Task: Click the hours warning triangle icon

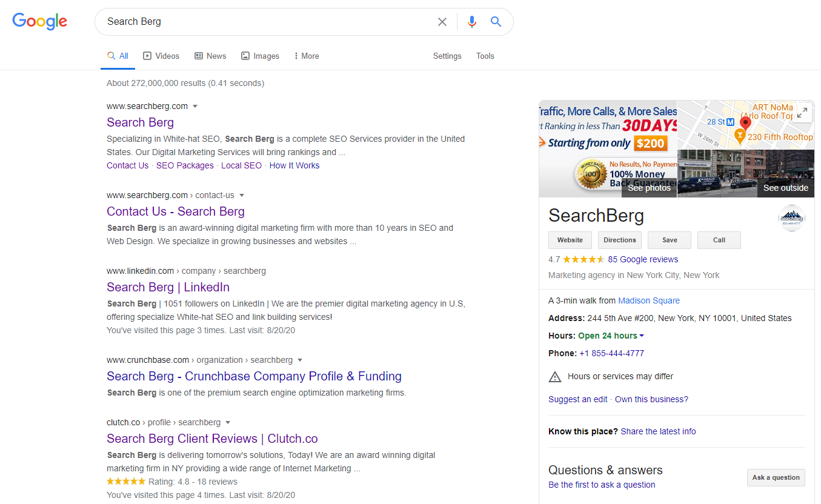Action: click(x=555, y=377)
